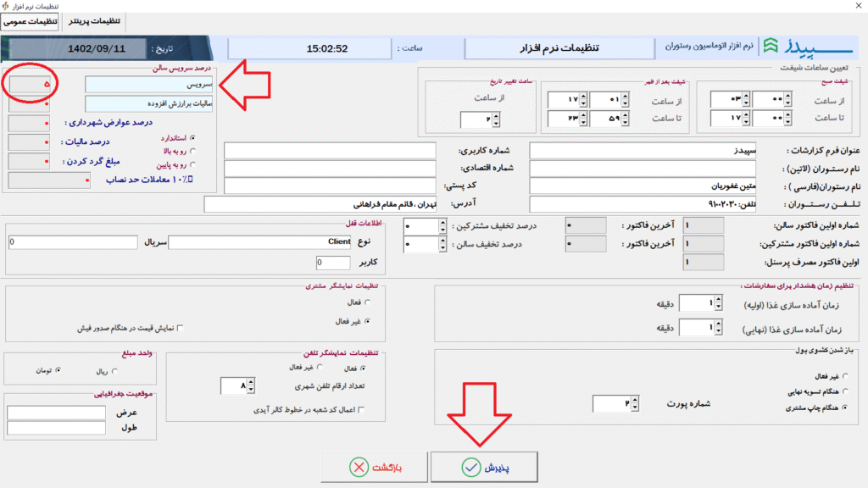Click the عرض latitude input field
The height and width of the screenshot is (488, 868).
point(55,412)
